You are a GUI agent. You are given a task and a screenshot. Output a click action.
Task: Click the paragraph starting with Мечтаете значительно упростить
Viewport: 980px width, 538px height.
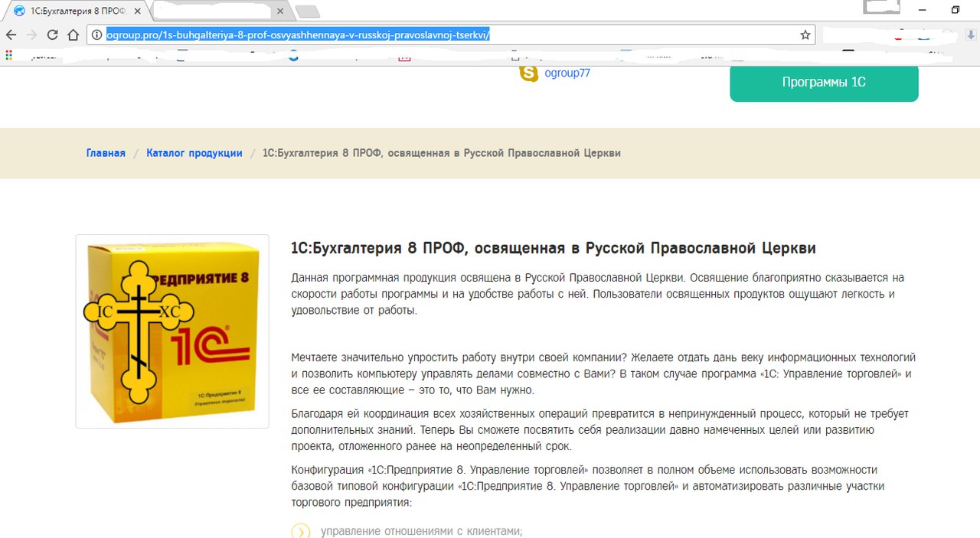(x=603, y=374)
